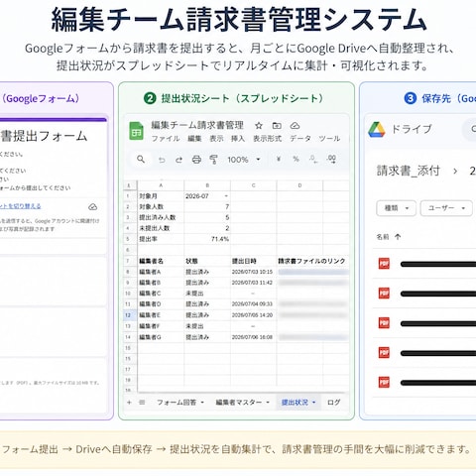Open the 表示 menu
476x476 pixels.
[216, 139]
